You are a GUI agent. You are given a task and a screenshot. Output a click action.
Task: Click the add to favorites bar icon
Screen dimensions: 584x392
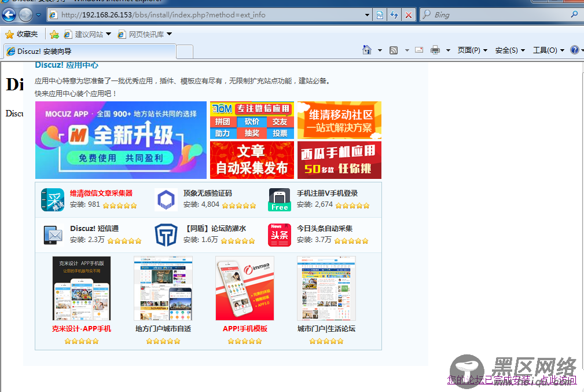click(x=54, y=35)
